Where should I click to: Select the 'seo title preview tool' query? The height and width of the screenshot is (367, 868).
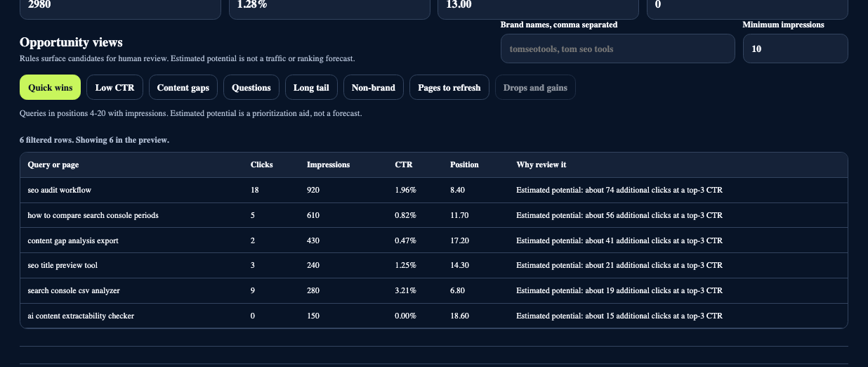coord(63,265)
